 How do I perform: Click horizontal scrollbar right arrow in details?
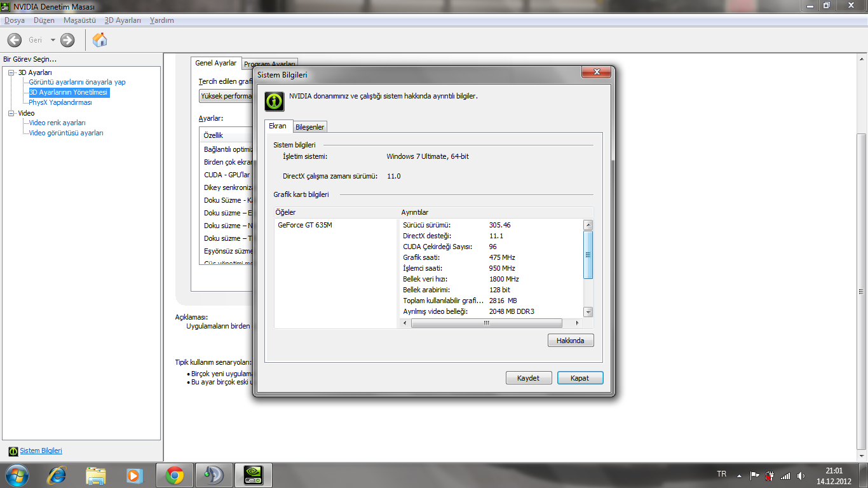578,323
